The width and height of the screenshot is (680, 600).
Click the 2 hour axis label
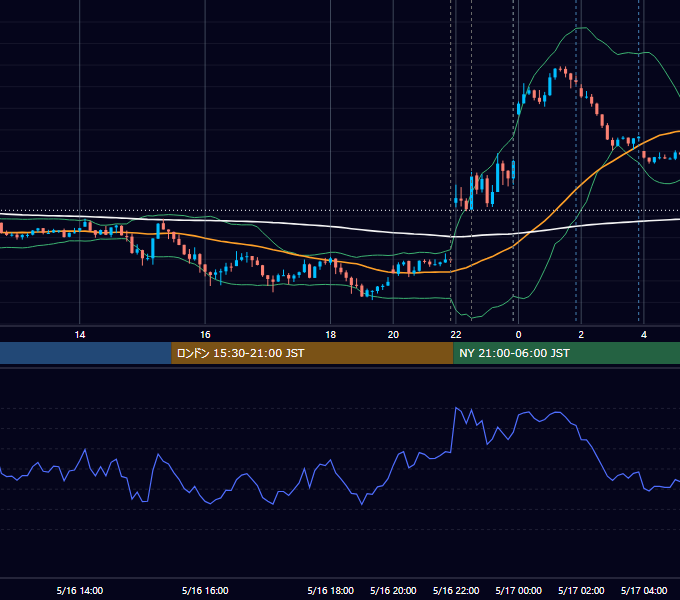coord(581,335)
